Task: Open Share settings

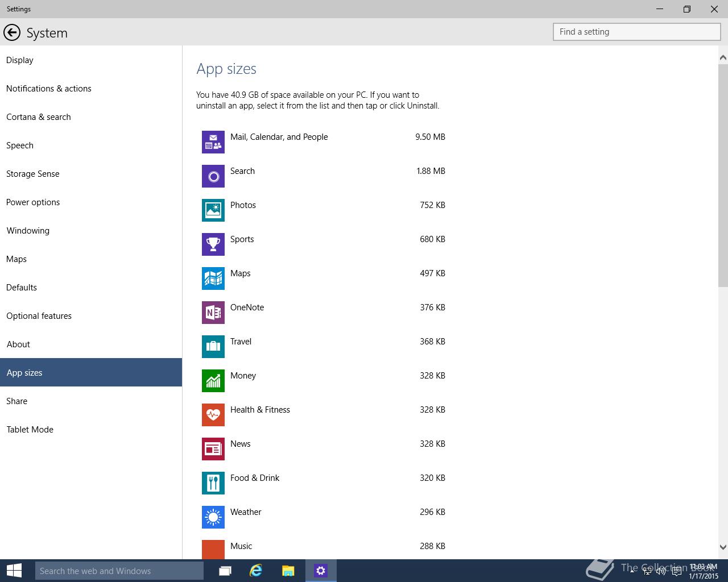Action: click(x=91, y=401)
